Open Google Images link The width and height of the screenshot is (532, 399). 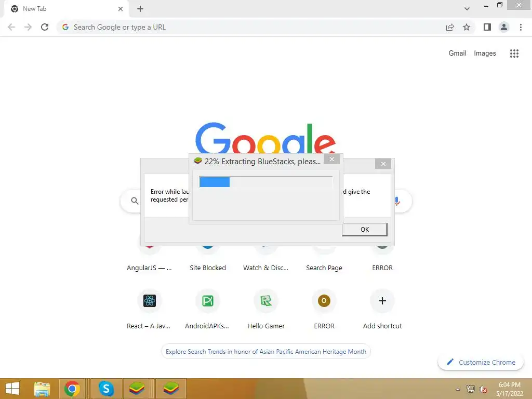click(x=485, y=54)
